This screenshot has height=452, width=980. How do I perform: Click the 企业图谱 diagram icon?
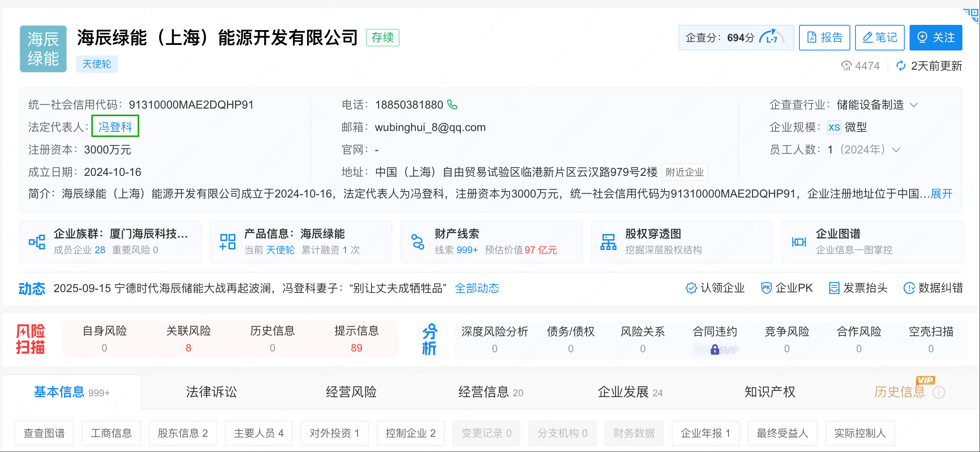(799, 242)
